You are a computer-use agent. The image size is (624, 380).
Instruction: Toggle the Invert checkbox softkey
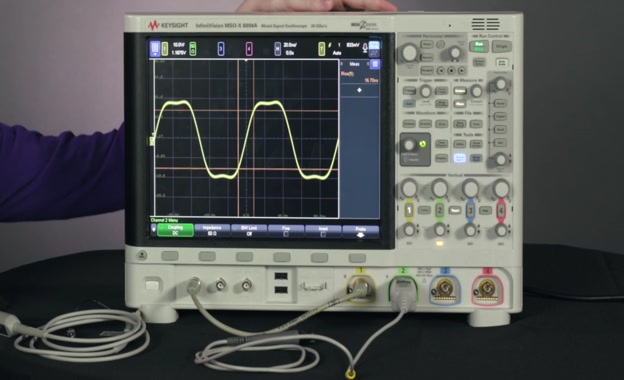coord(323,231)
